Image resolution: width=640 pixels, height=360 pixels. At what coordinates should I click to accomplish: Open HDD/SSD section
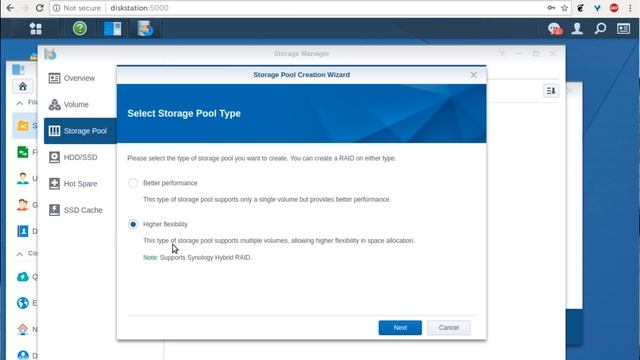tap(80, 157)
